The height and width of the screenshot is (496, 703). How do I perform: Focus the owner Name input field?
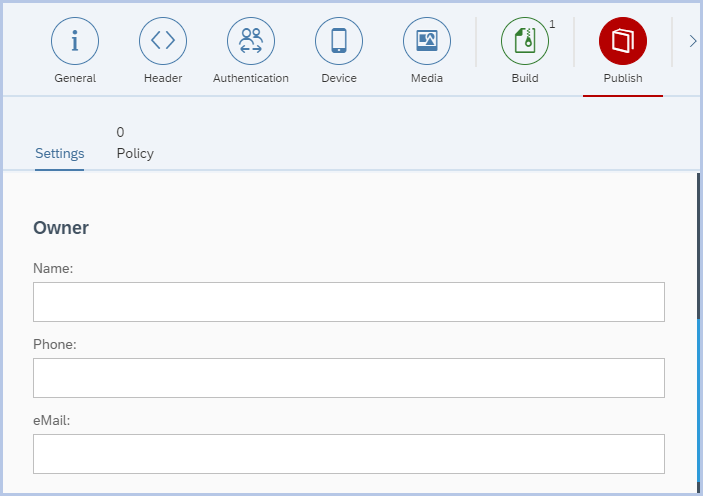[x=349, y=302]
